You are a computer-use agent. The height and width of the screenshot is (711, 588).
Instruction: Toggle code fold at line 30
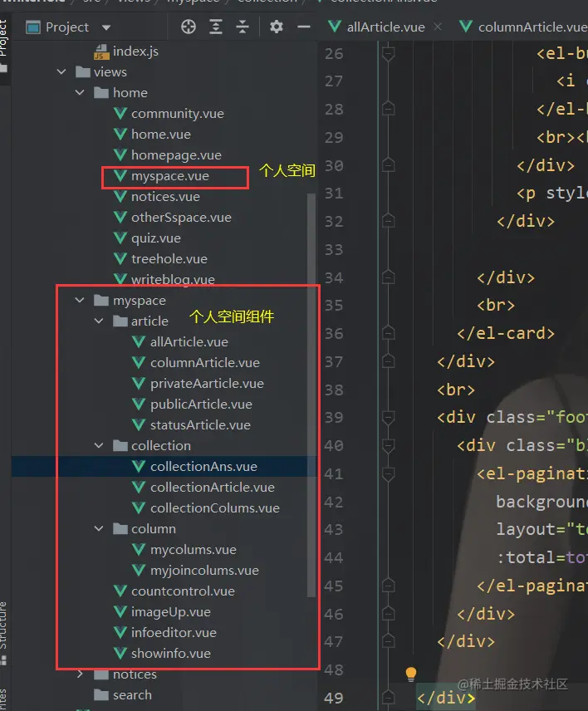pyautogui.click(x=388, y=165)
